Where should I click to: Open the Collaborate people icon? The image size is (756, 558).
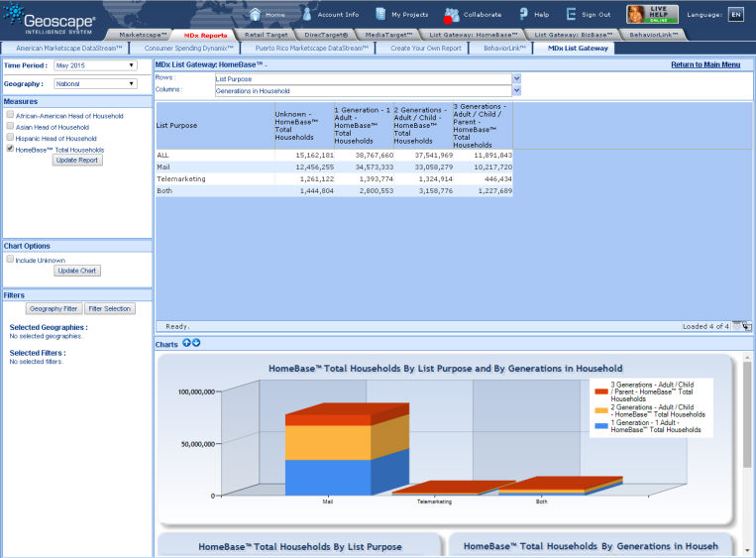(x=451, y=15)
